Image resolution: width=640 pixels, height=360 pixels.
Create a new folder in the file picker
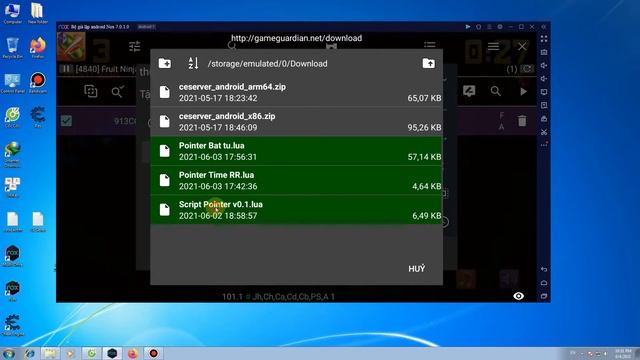click(165, 63)
